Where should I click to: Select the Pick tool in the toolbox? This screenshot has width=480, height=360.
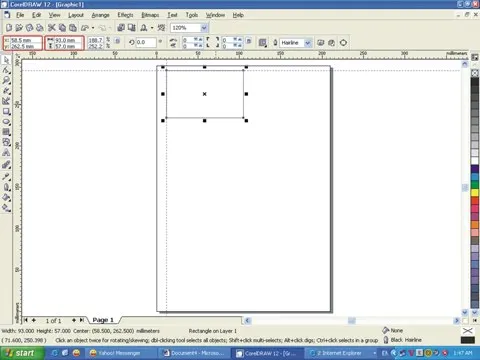tap(6, 60)
